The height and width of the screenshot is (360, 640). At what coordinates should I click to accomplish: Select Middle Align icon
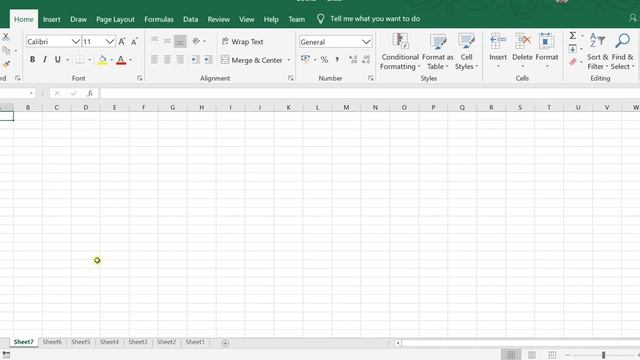pyautogui.click(x=167, y=41)
